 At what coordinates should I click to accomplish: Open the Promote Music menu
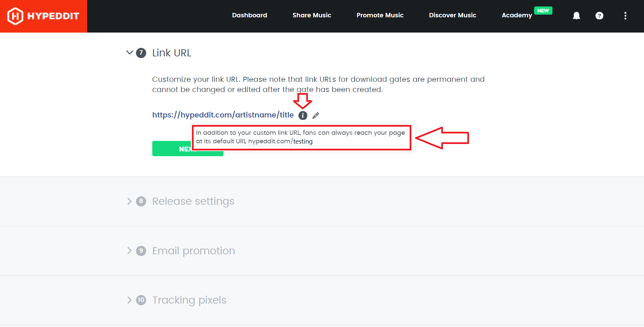tap(380, 15)
